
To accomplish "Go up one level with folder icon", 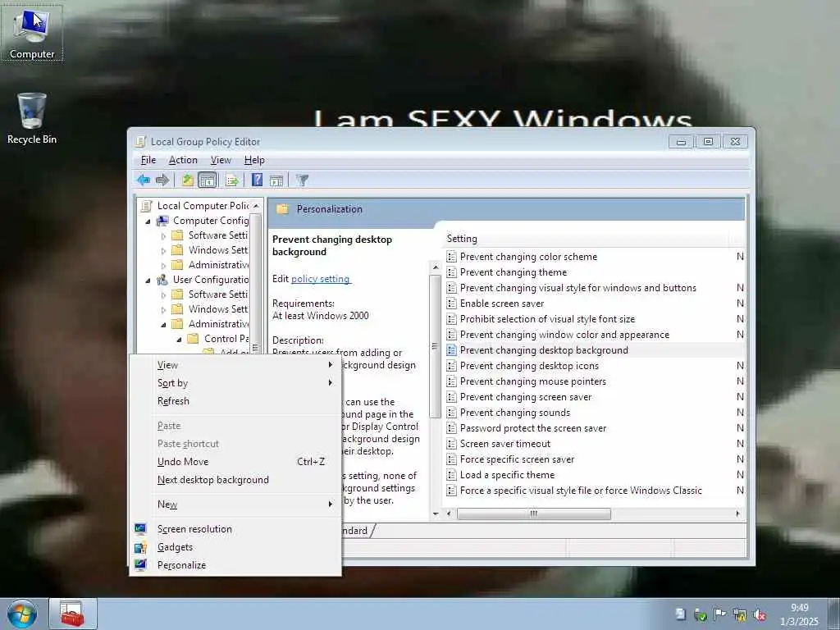I will click(187, 180).
